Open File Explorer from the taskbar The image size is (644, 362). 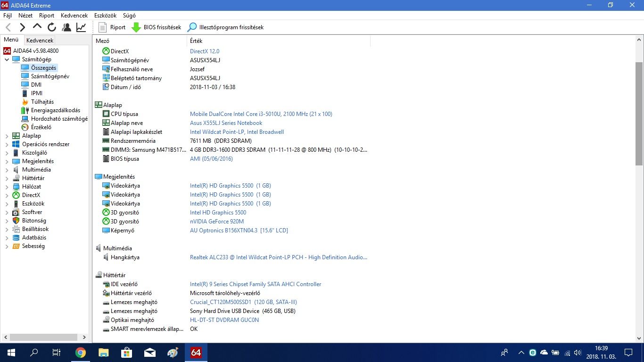[104, 352]
